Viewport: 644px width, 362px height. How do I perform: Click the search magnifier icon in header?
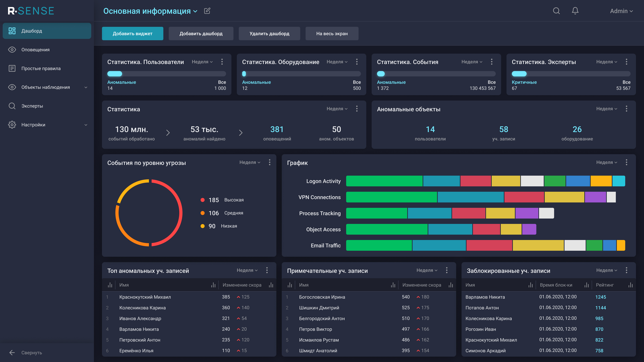click(x=556, y=11)
